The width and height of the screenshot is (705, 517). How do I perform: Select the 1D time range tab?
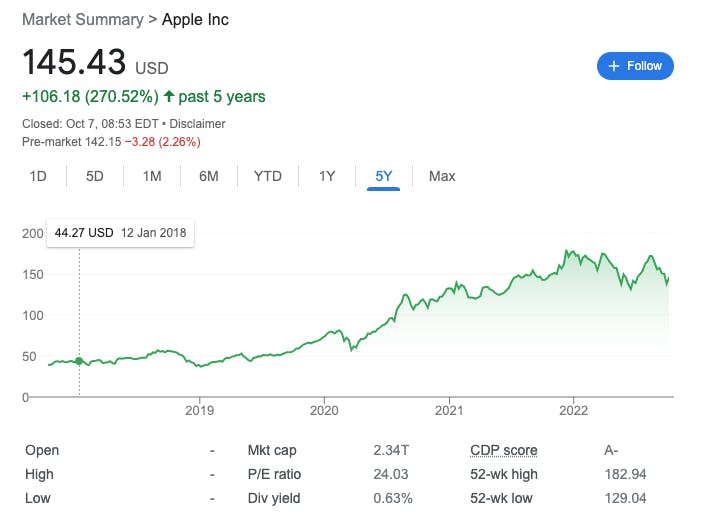point(38,176)
